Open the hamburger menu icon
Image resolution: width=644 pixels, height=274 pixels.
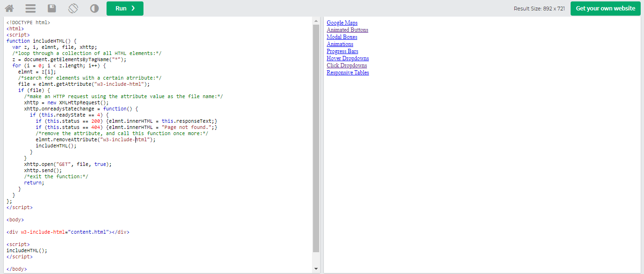30,9
